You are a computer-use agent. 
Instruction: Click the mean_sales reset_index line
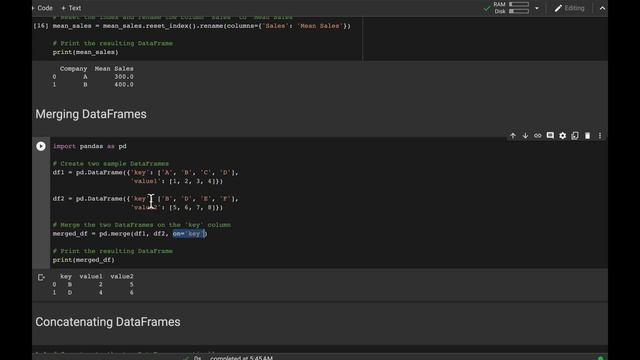coord(202,26)
